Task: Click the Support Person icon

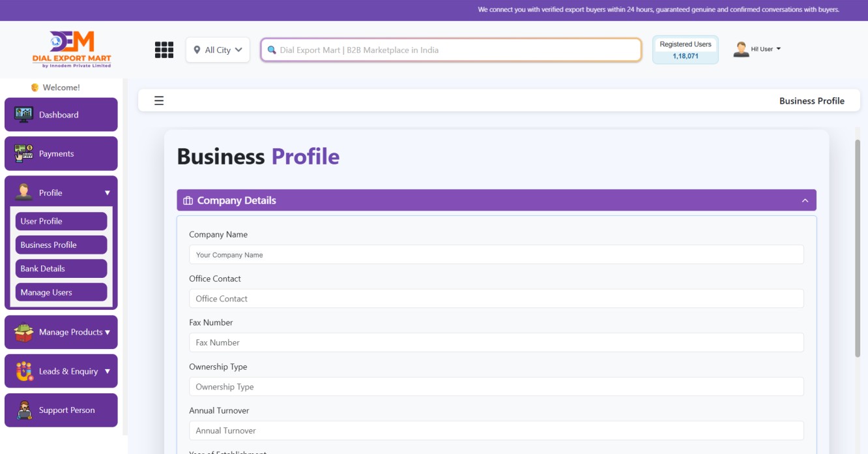Action: tap(24, 410)
